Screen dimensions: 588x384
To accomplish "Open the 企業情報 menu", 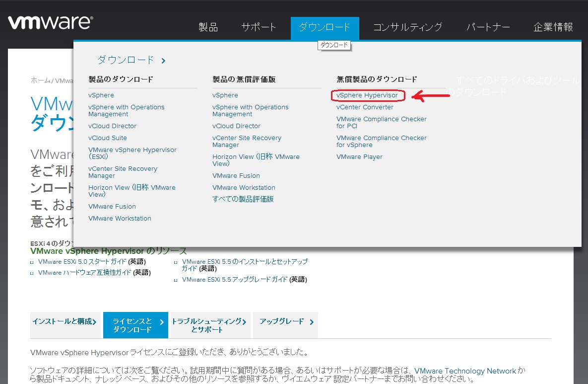I will 553,27.
